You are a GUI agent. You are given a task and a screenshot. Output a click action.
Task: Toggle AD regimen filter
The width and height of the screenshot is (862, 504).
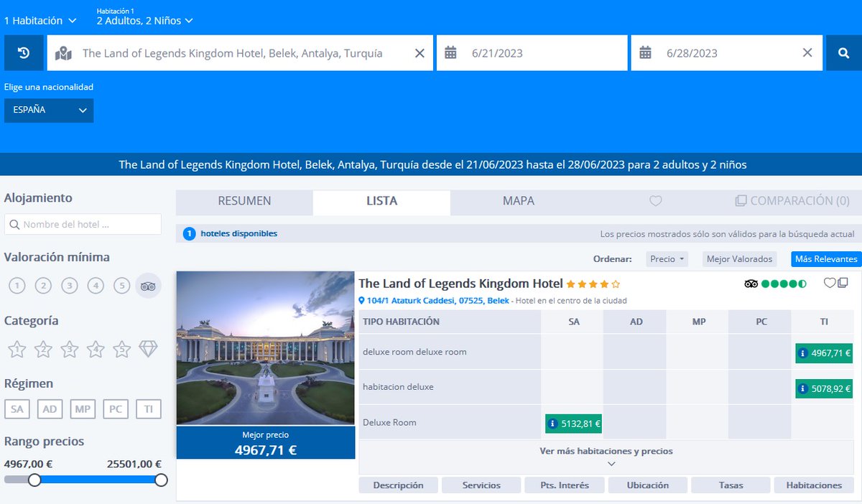[x=50, y=409]
